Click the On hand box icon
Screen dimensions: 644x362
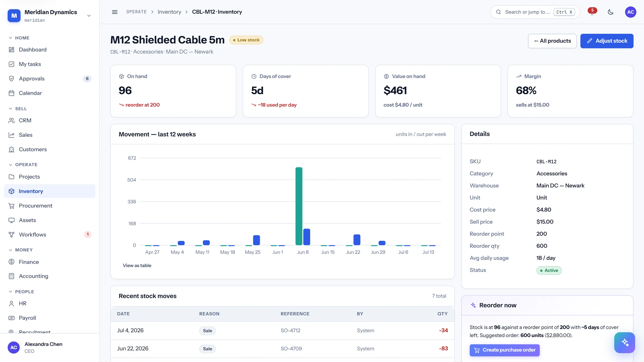pos(121,76)
